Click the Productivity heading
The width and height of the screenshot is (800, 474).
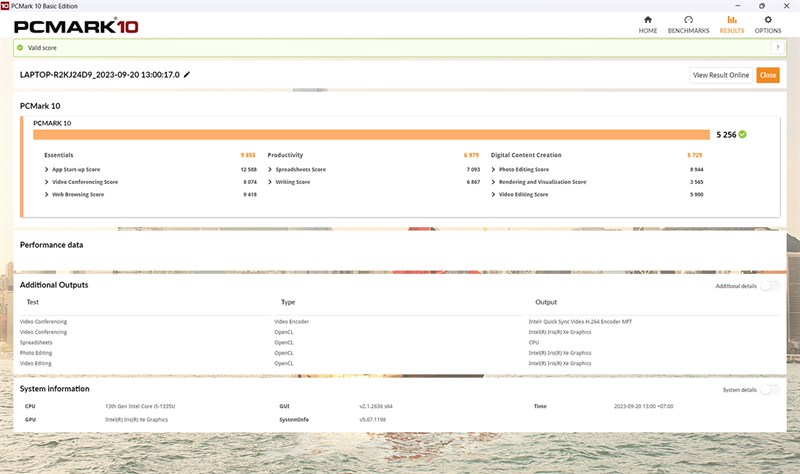point(285,155)
